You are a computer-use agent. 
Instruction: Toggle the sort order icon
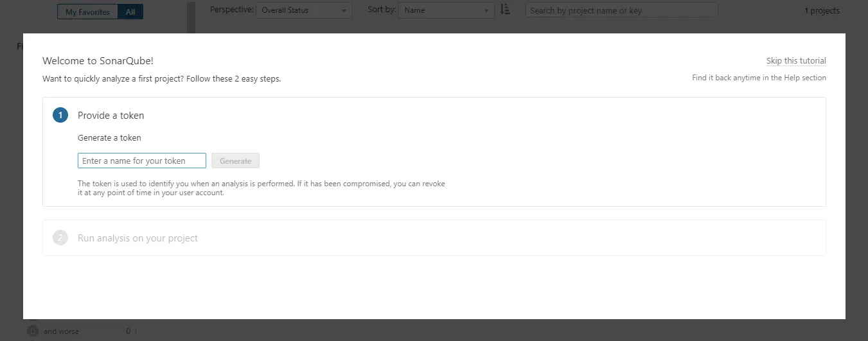tap(505, 10)
